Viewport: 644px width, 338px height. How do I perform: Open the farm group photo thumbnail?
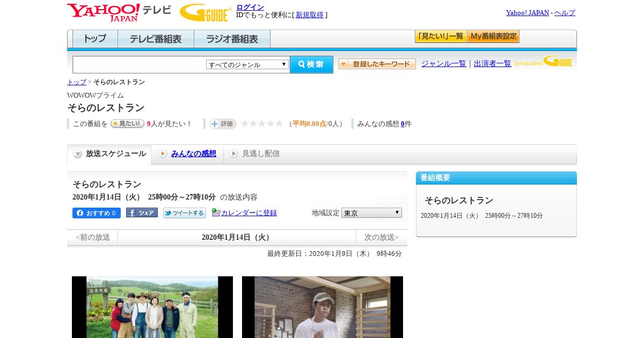coord(152,307)
